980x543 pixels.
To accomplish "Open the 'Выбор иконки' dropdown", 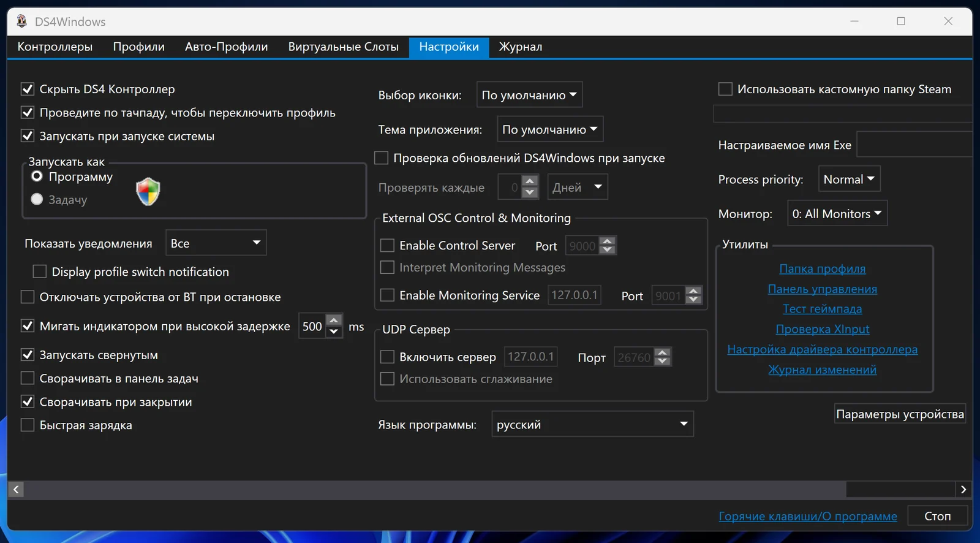I will point(529,95).
